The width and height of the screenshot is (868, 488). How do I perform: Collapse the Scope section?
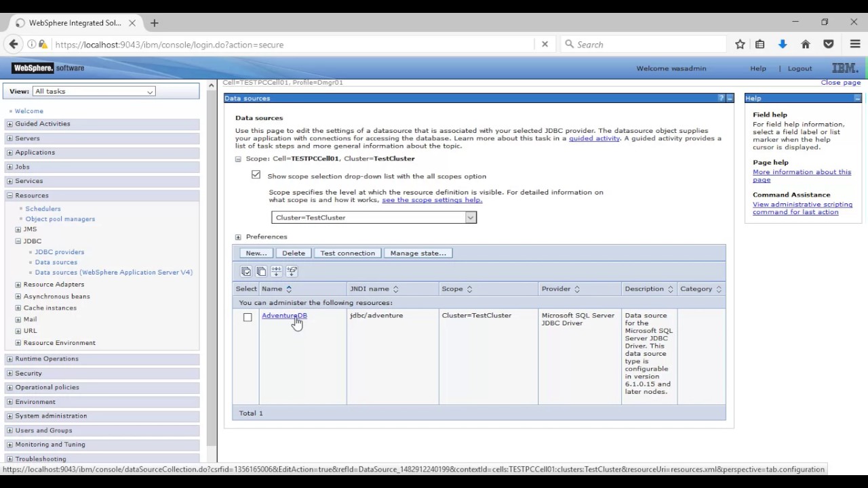pos(238,159)
